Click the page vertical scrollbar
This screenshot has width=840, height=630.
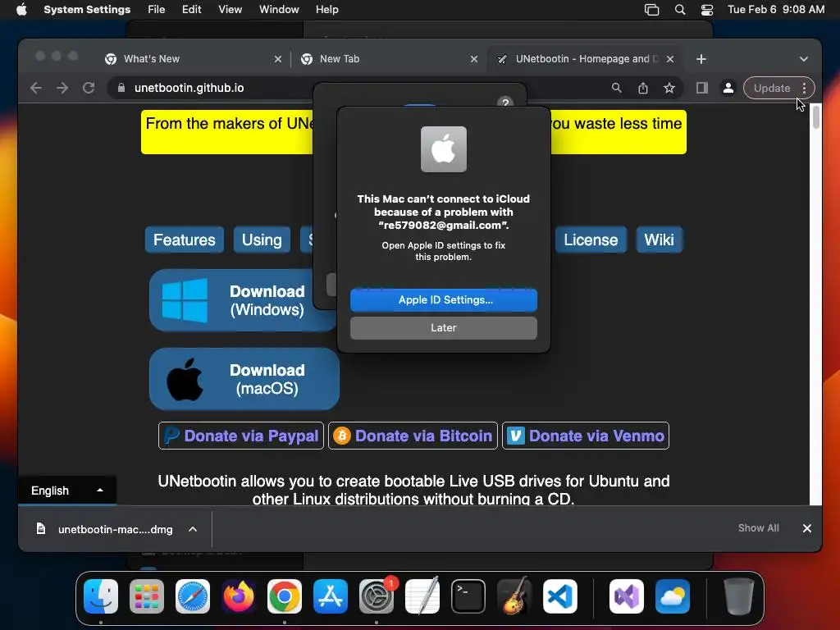pos(816,117)
